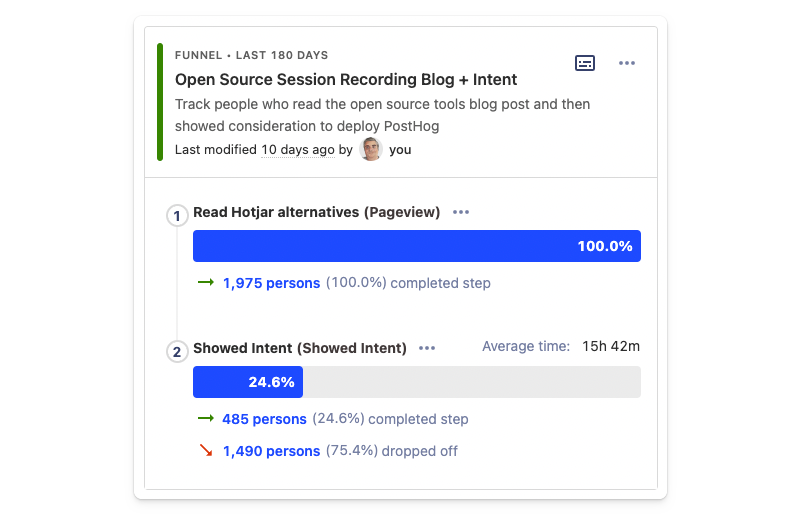800x515 pixels.
Task: Click the step 2 number circle
Action: point(178,351)
